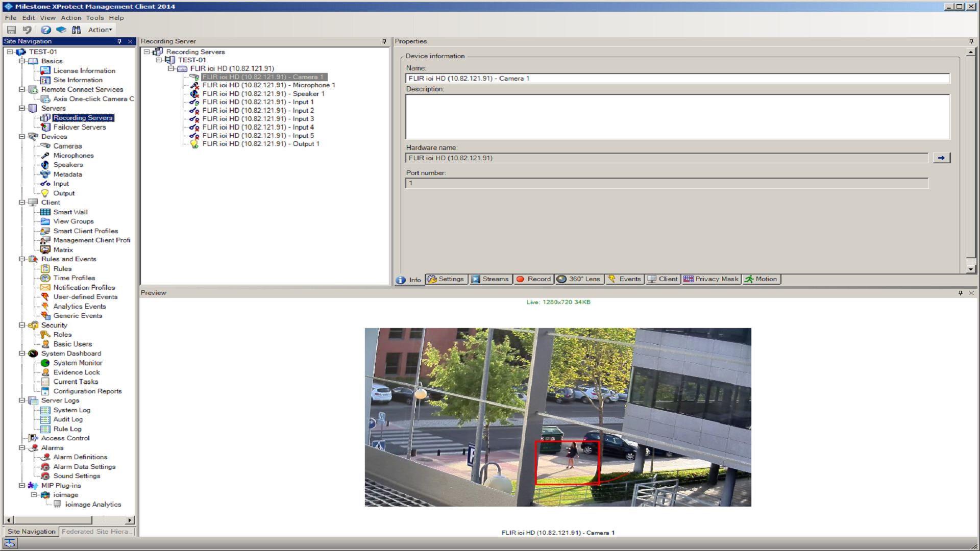
Task: Switch to Federated Site Hierarchy tab
Action: 96,532
